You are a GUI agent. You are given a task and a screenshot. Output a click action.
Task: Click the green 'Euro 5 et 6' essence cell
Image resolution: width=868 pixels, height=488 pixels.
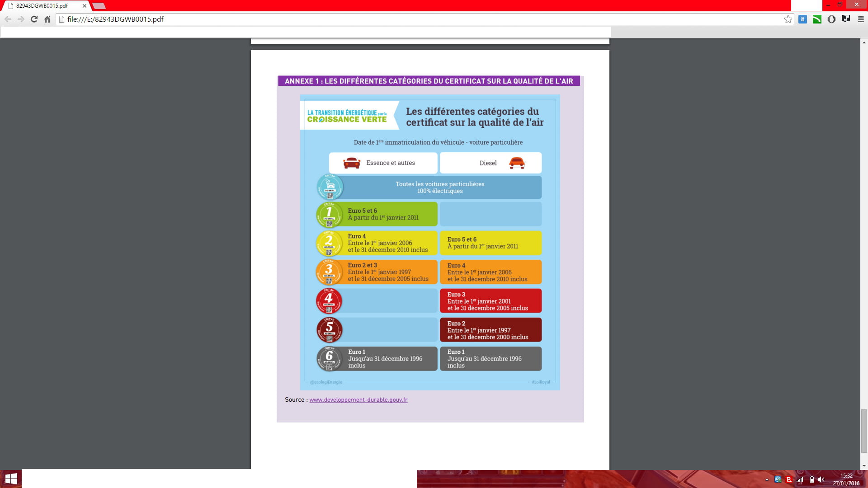388,214
